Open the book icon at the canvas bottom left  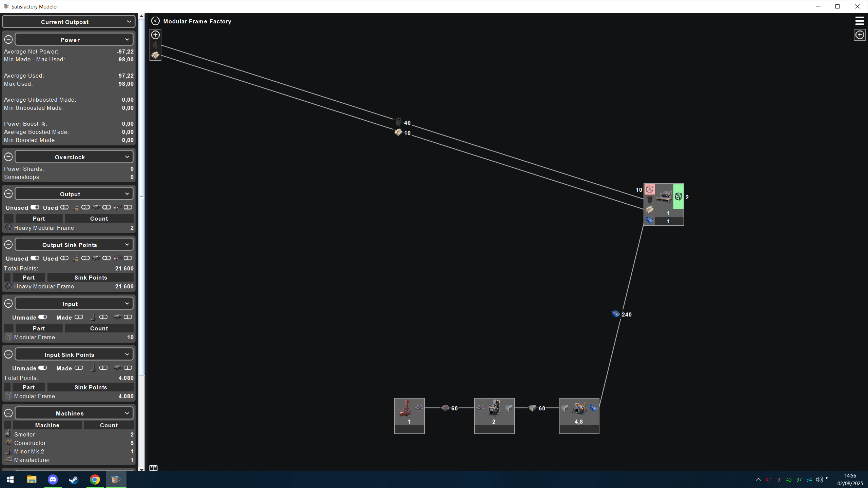click(x=153, y=468)
